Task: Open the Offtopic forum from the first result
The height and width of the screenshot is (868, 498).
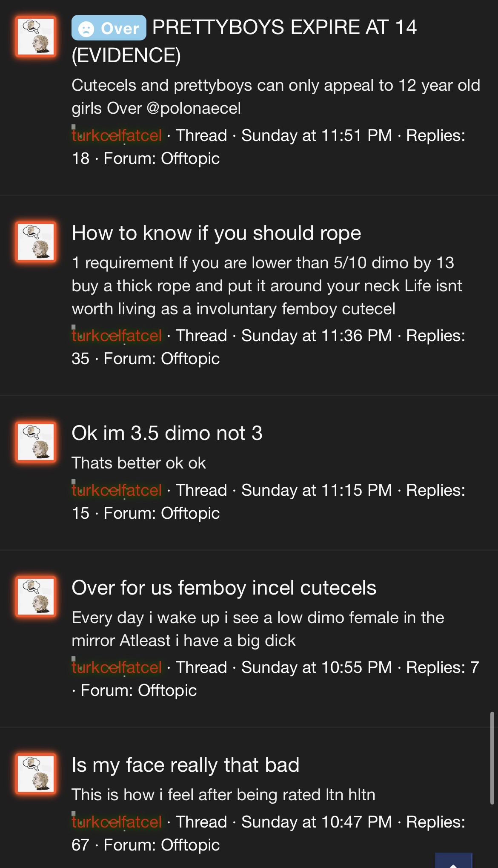Action: coord(190,158)
